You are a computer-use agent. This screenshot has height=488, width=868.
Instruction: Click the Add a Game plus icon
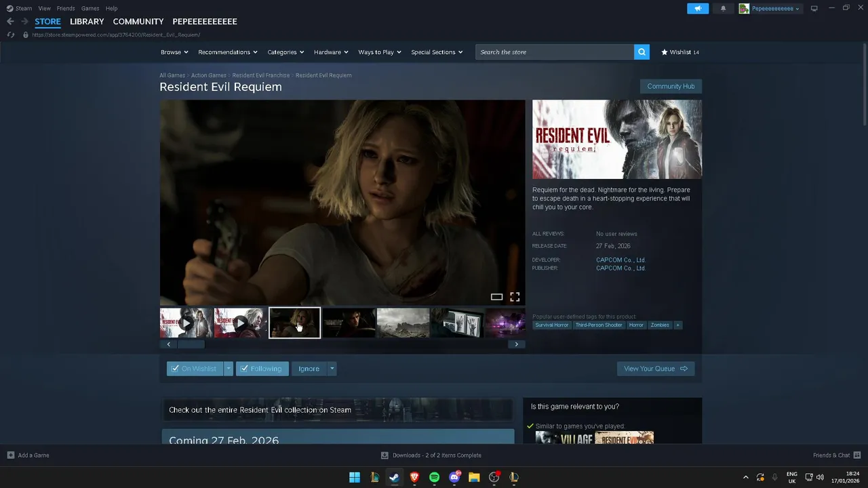10,455
